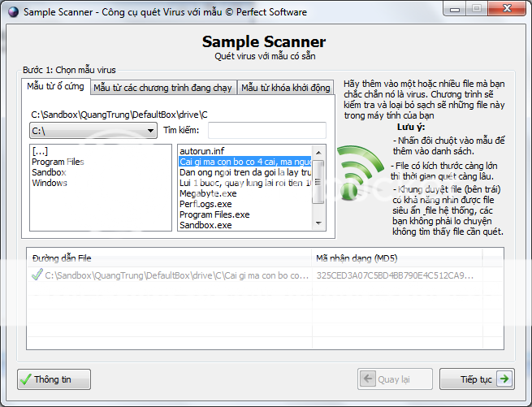Screen dimensions: 532x407
Task: Select 'Mẫu từ ổ cứng' tab
Action: coord(55,87)
